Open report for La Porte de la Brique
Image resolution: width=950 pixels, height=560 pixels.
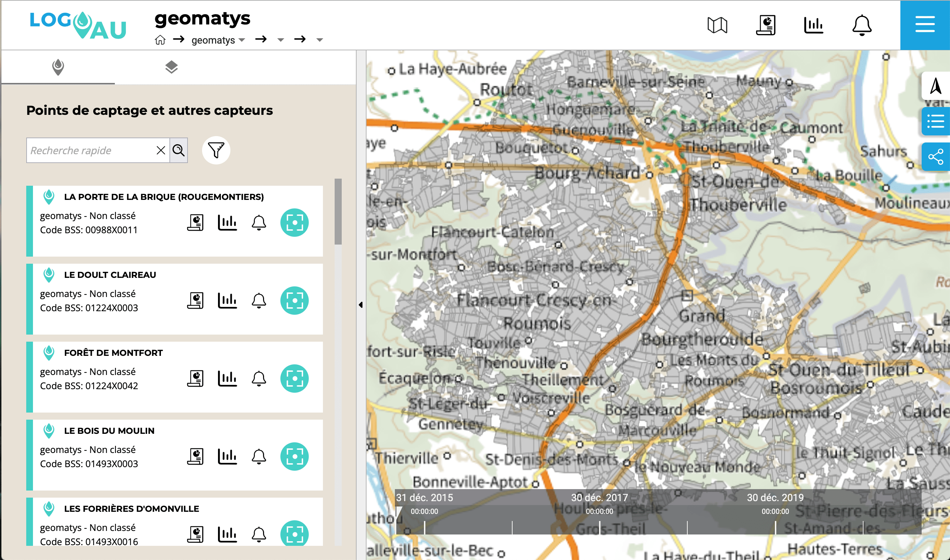pos(195,223)
